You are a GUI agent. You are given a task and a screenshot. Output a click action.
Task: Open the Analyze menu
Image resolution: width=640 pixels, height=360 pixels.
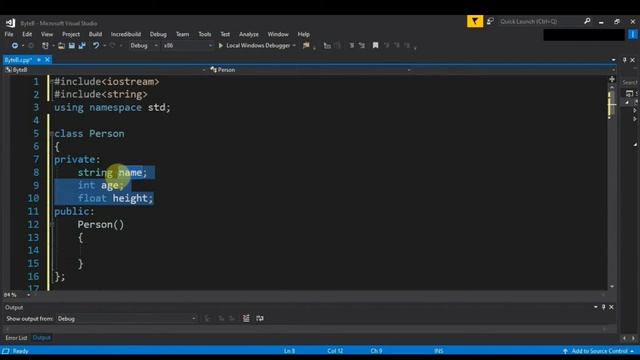tap(249, 34)
